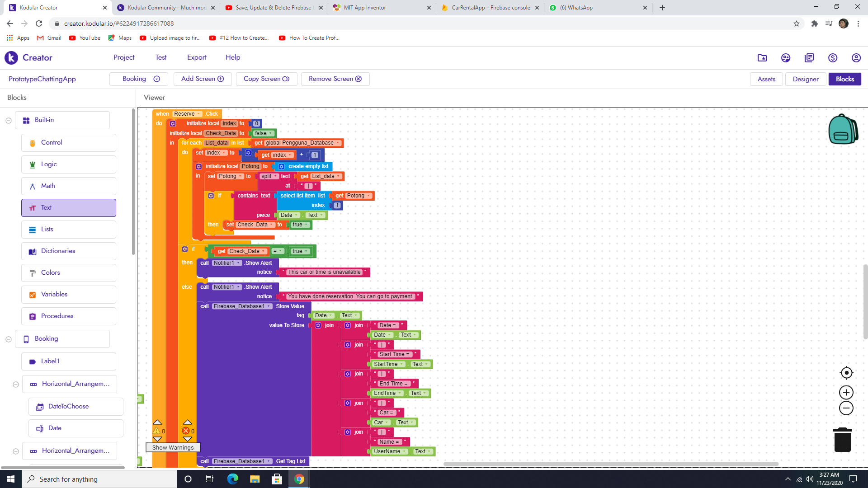Viewport: 868px width, 488px height.
Task: Switch to the Designer view
Action: (805, 79)
